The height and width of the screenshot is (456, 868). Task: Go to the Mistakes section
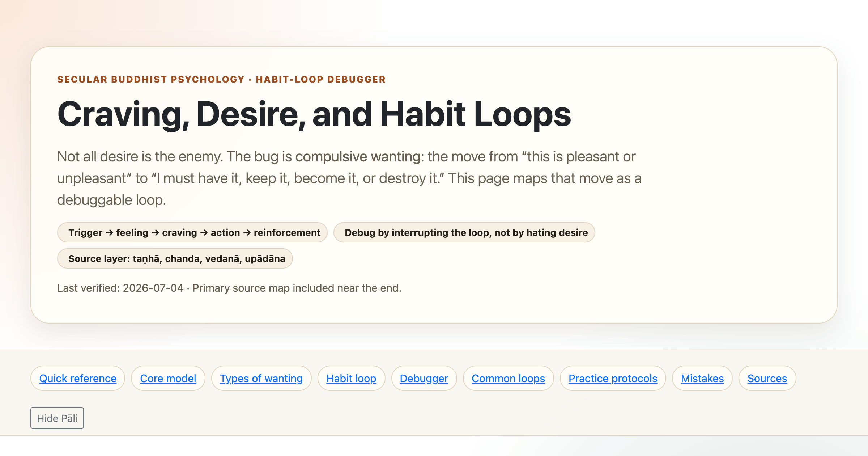702,378
